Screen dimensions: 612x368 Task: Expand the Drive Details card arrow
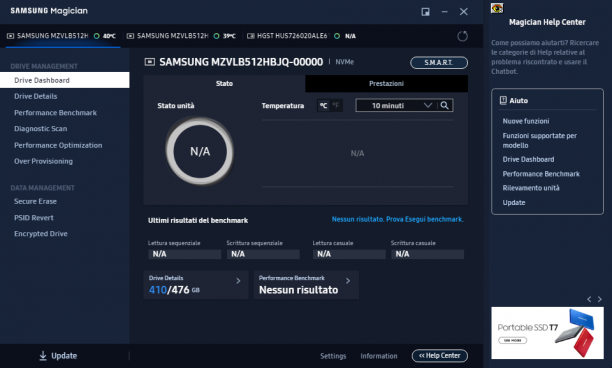pos(238,281)
